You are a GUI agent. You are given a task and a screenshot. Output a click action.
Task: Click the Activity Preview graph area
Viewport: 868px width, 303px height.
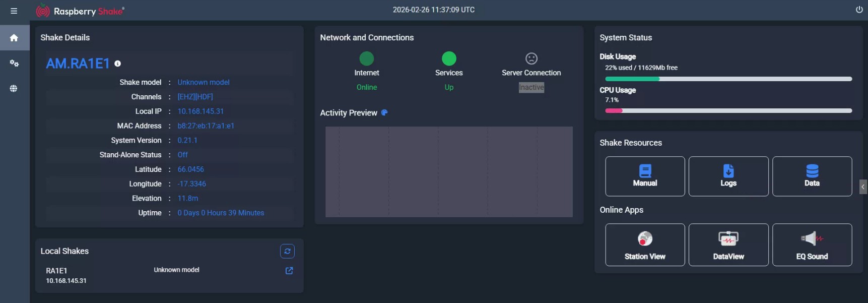click(x=449, y=171)
